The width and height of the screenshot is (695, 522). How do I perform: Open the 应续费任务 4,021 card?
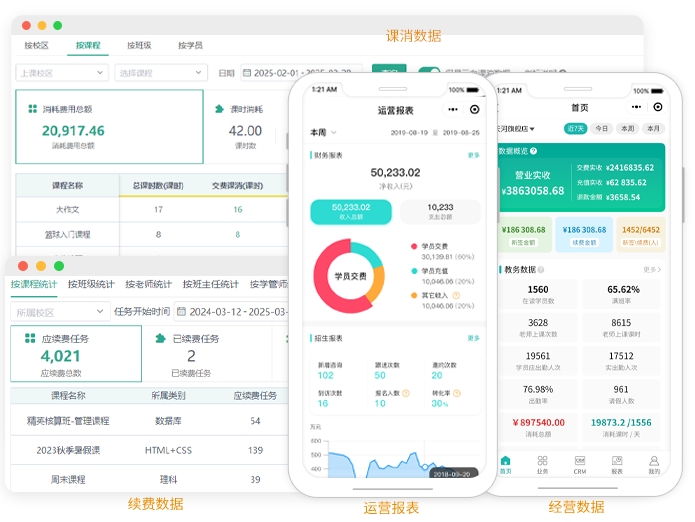tap(76, 354)
